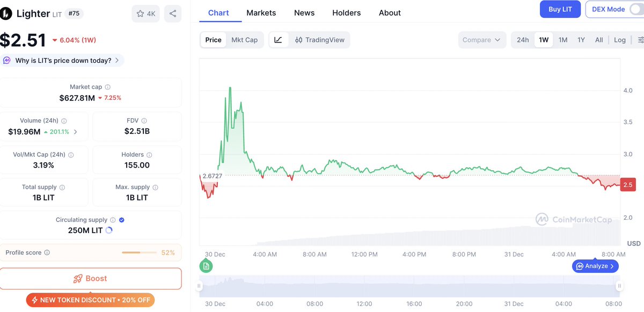Click green document event marker on chart

(206, 266)
